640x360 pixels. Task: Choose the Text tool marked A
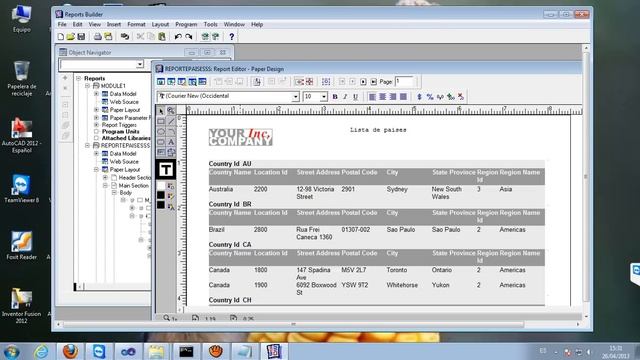pyautogui.click(x=171, y=142)
